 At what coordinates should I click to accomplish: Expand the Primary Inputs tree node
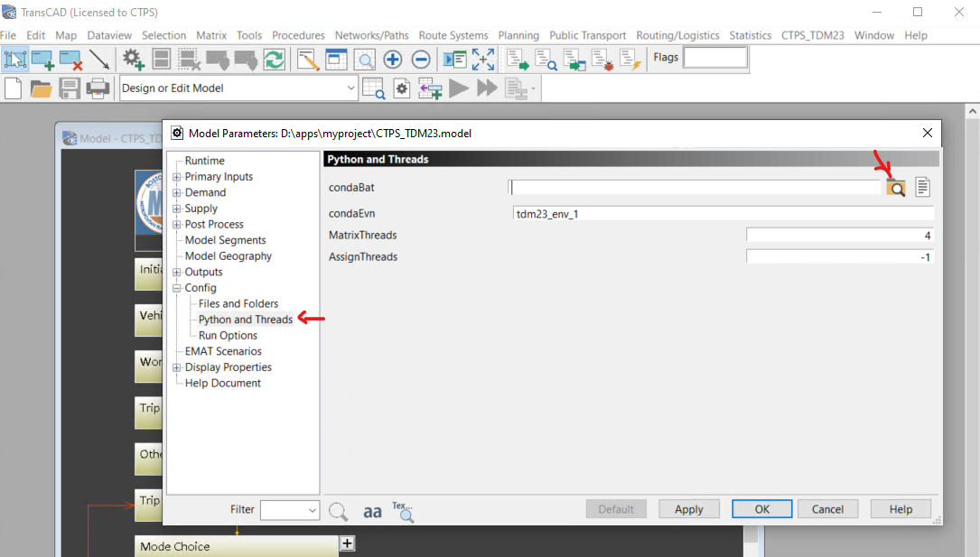pyautogui.click(x=177, y=177)
